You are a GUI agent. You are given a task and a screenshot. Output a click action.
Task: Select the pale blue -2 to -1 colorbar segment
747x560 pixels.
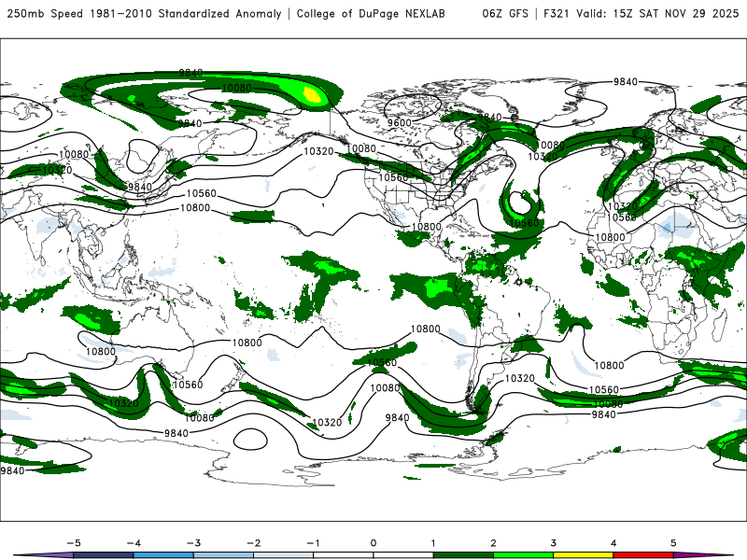(284, 555)
